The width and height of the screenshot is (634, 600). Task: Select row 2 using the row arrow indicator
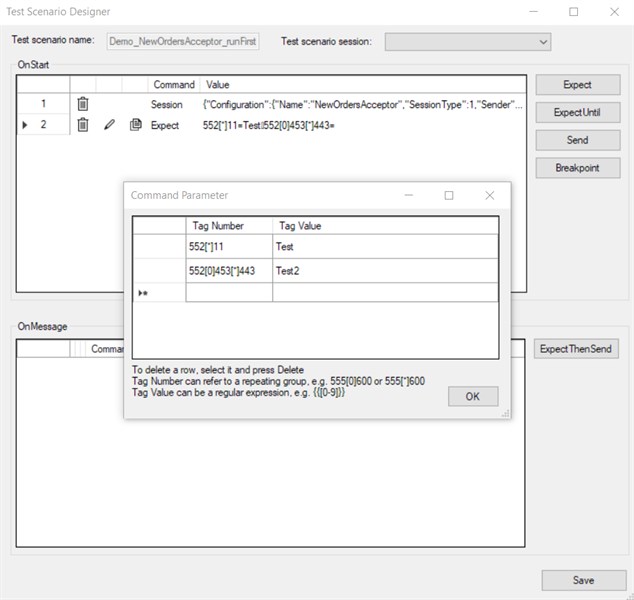coord(24,125)
